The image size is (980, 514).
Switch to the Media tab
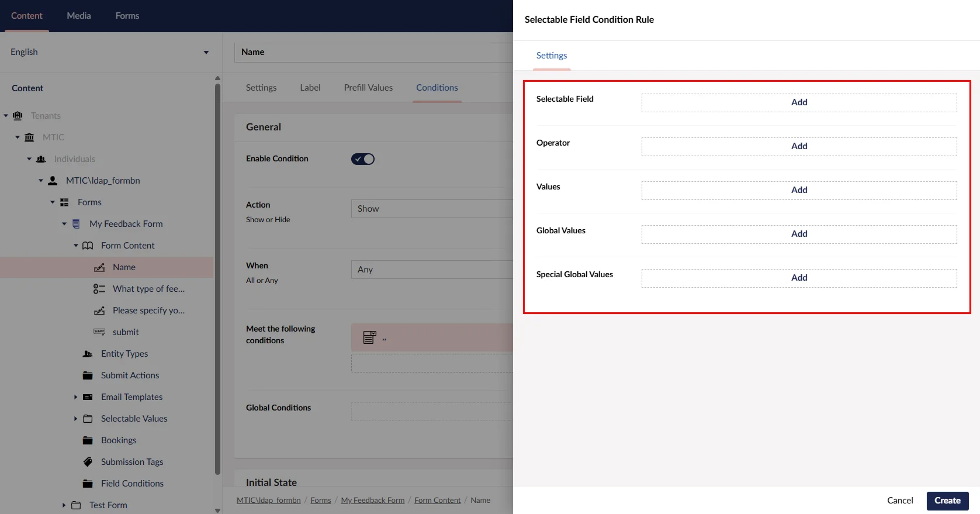tap(79, 16)
